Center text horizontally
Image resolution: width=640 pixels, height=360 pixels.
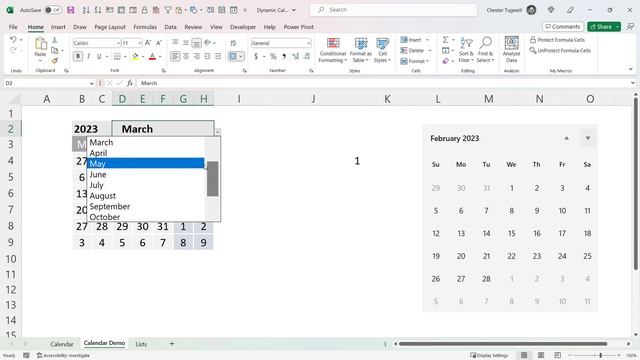pyautogui.click(x=186, y=56)
